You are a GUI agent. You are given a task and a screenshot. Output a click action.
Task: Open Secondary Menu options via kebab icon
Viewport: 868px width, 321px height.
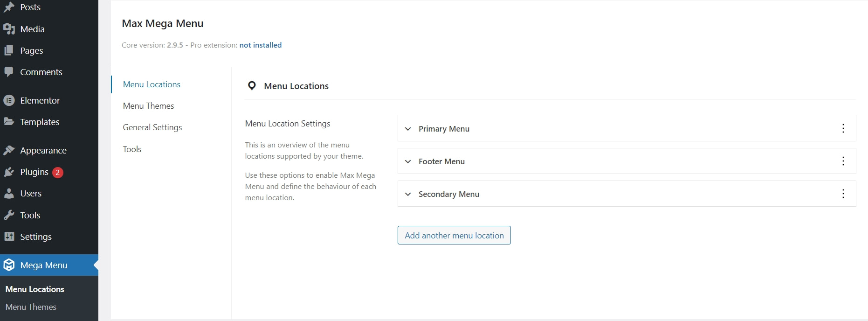coord(843,194)
